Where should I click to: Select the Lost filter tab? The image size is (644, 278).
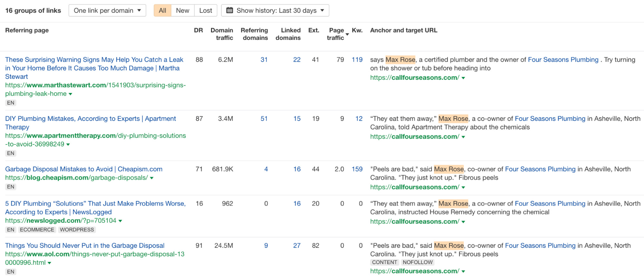(x=206, y=11)
